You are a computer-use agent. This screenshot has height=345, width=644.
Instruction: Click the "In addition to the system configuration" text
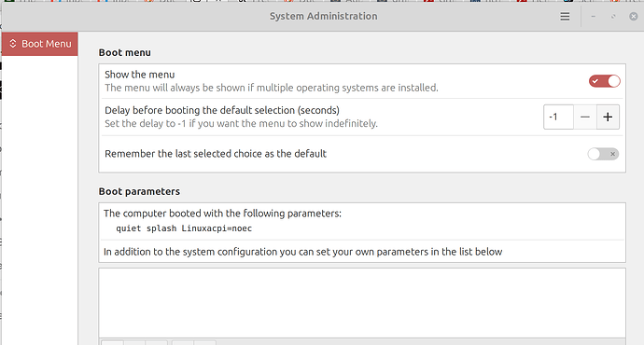point(302,252)
